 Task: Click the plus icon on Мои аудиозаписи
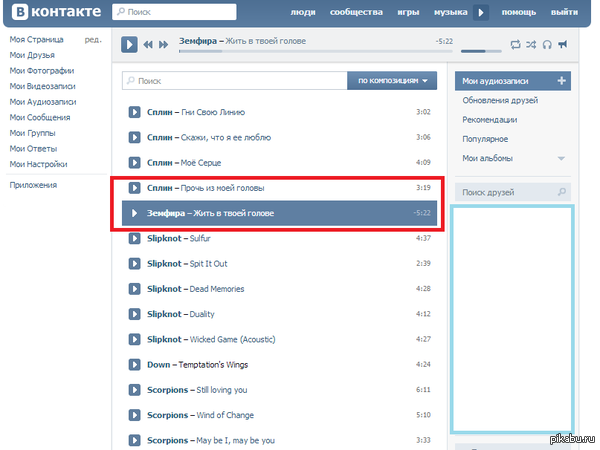(x=561, y=81)
